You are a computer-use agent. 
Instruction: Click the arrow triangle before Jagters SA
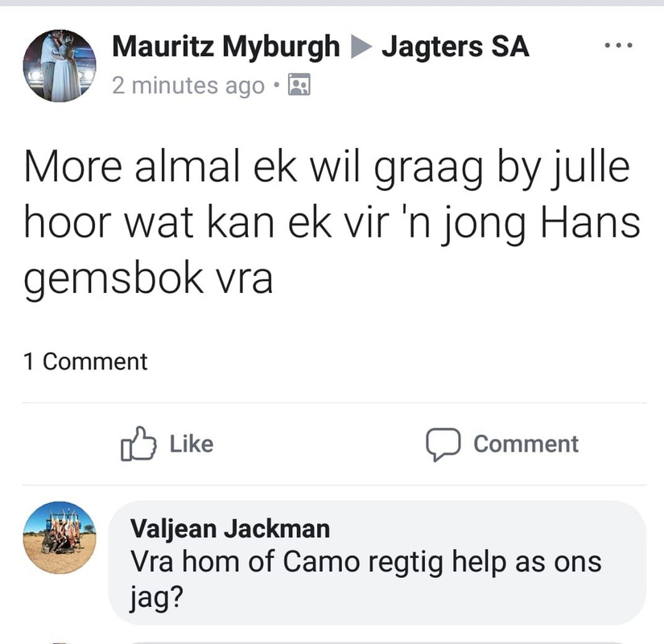pyautogui.click(x=361, y=47)
